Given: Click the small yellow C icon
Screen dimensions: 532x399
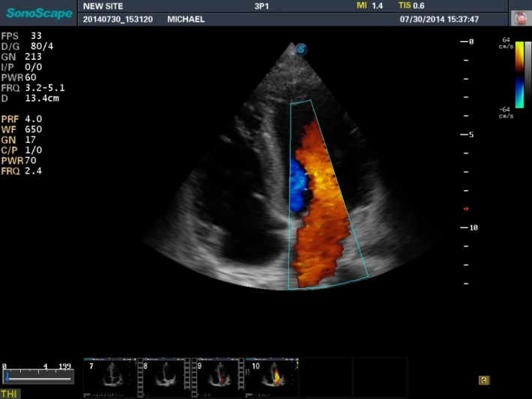Looking at the screenshot, I should (x=484, y=380).
